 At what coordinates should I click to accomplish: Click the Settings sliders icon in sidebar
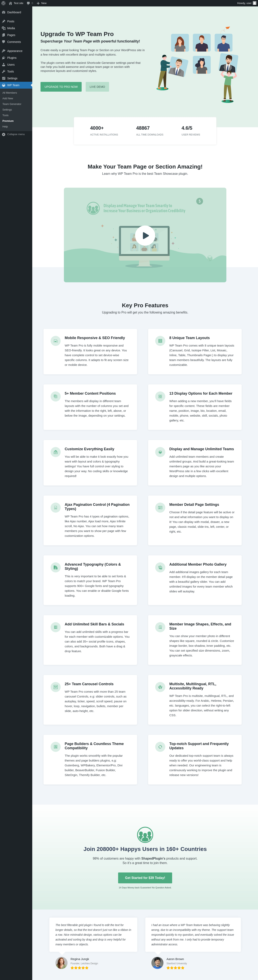(x=3, y=78)
